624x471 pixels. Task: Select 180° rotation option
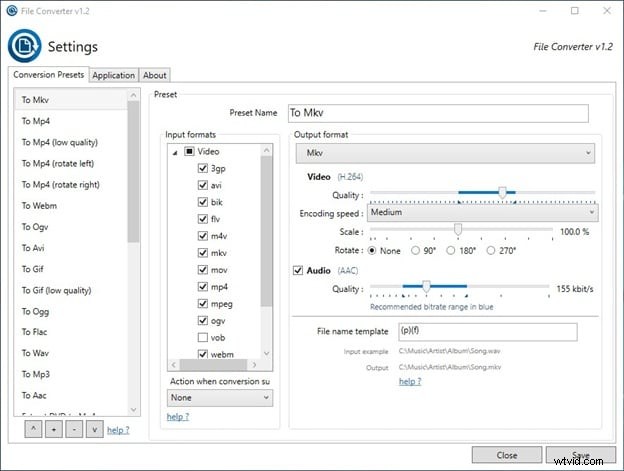coord(450,251)
